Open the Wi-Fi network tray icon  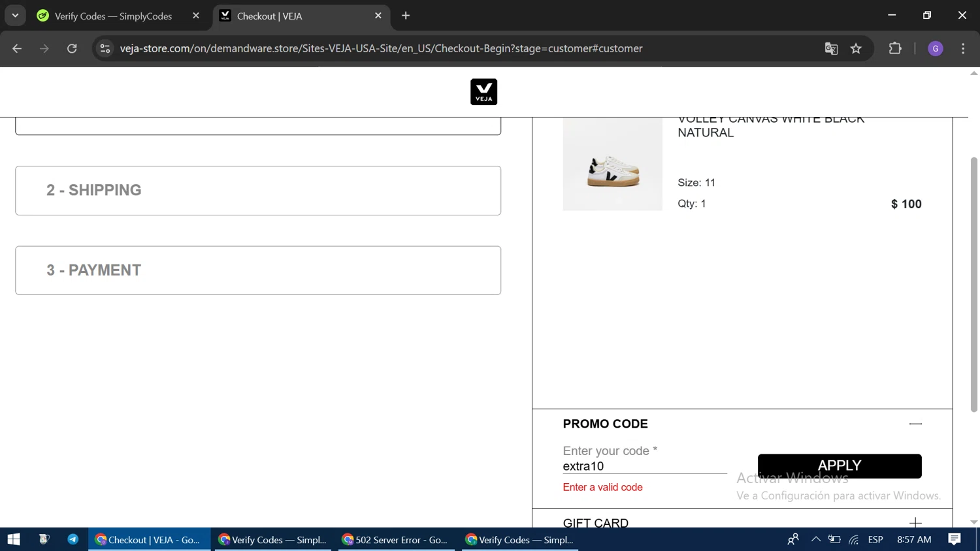pos(854,539)
